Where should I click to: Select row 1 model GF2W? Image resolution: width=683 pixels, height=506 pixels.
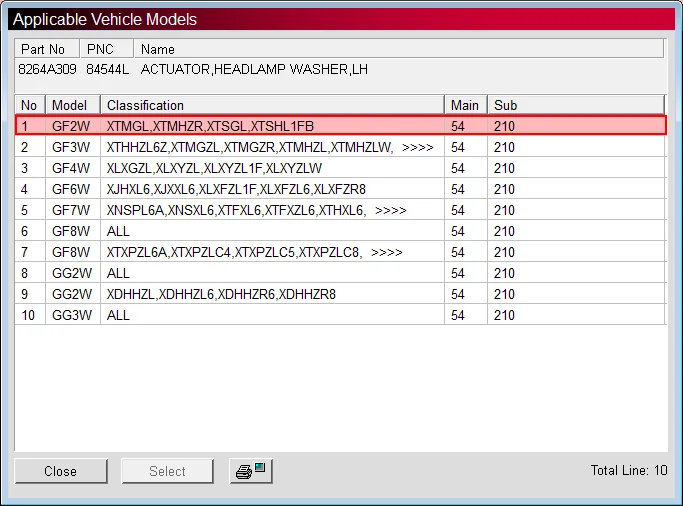click(71, 126)
